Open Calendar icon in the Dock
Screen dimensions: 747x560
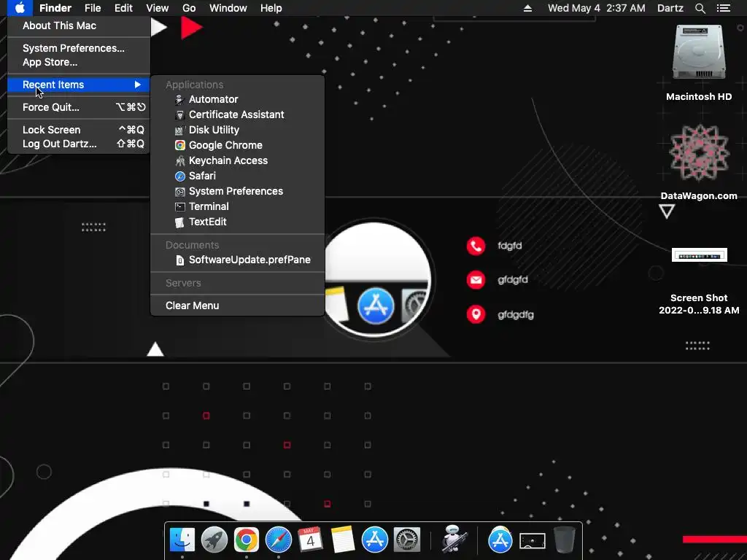coord(310,540)
